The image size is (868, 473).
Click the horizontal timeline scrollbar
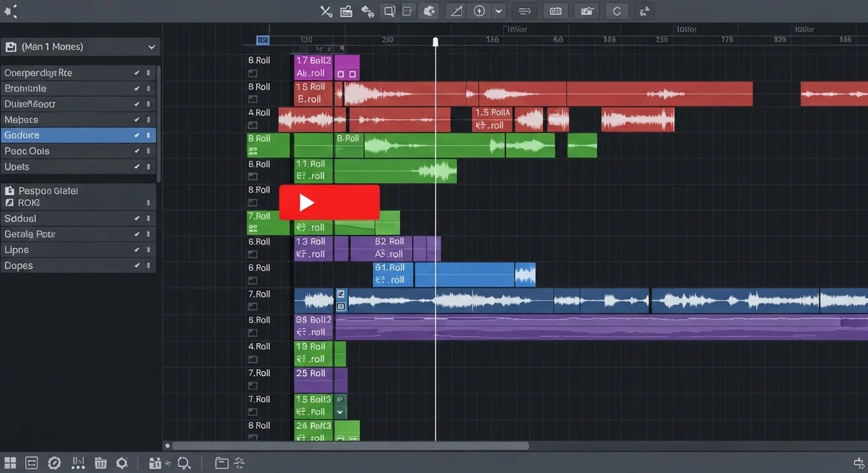[x=350, y=446]
